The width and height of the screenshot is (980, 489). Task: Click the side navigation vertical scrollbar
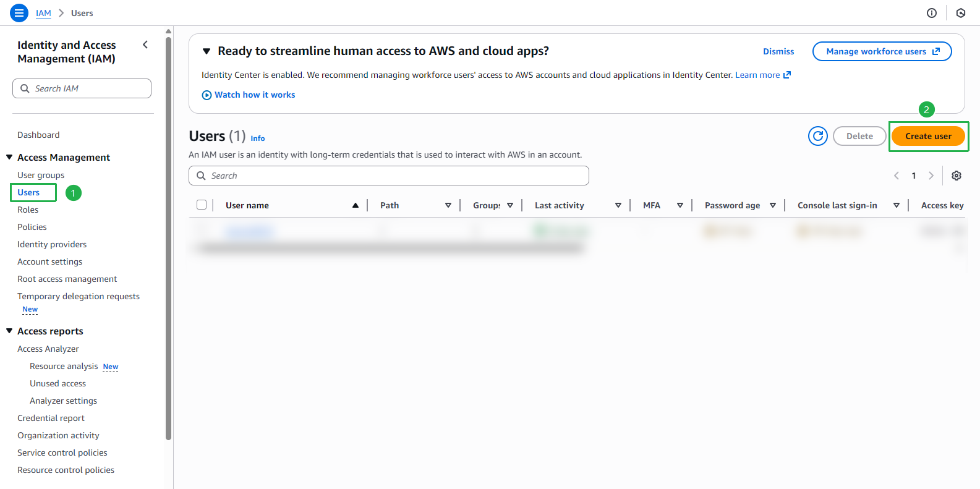click(169, 238)
